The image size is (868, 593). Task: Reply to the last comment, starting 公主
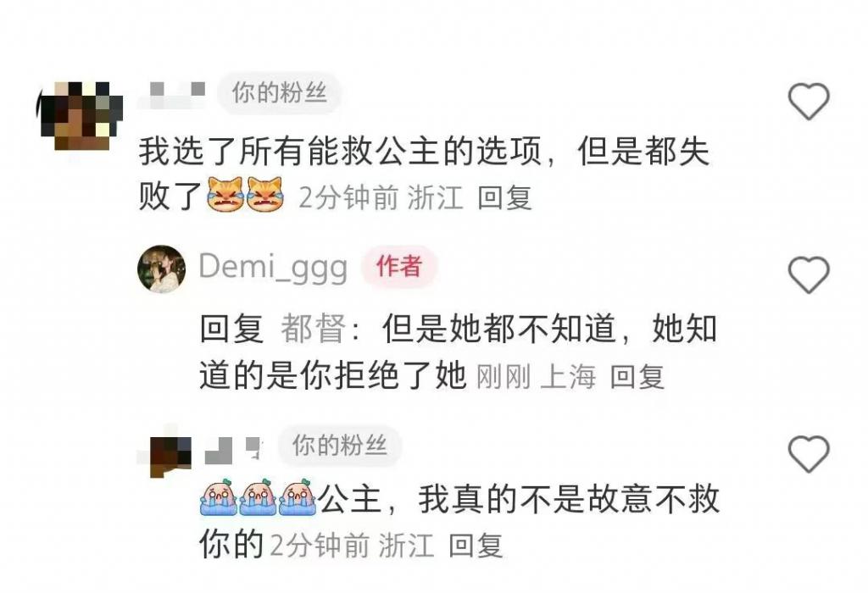pos(476,546)
